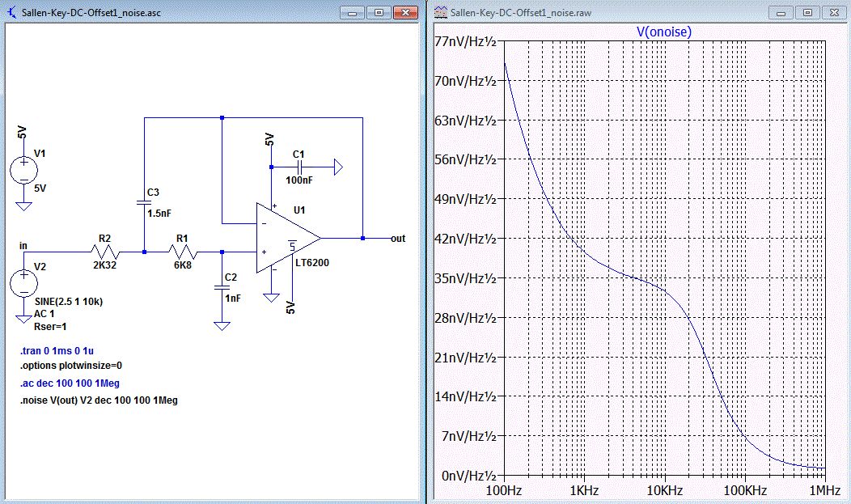Maximize the noise plot window
This screenshot has width=851, height=504.
point(806,12)
